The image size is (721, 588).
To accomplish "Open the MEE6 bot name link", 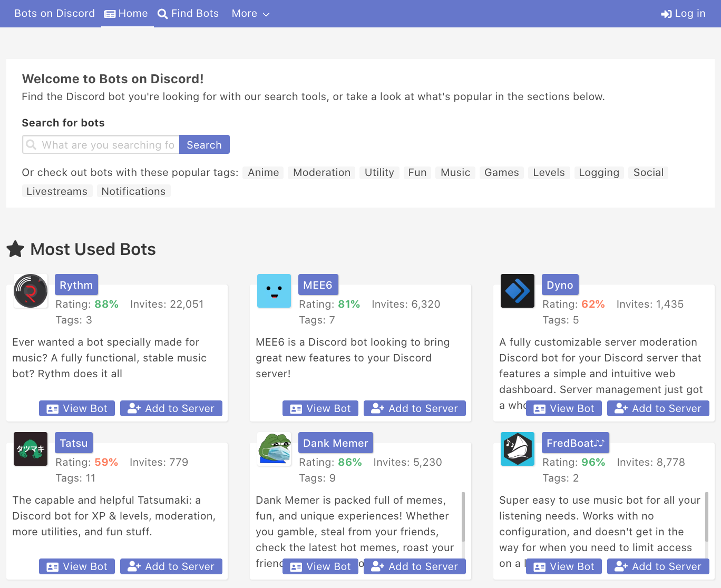I will pos(318,285).
